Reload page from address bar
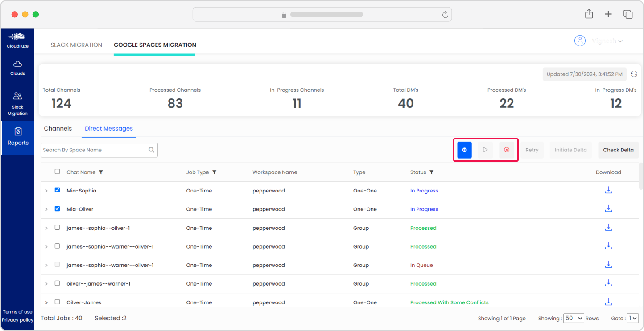 point(445,15)
